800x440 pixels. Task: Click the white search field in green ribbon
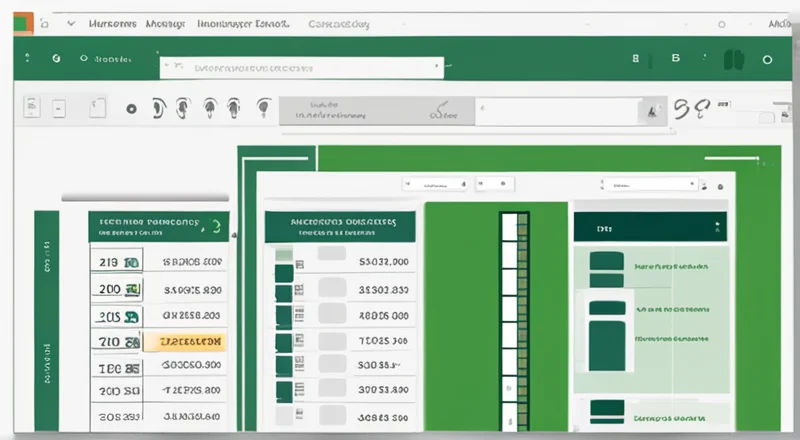[x=300, y=68]
